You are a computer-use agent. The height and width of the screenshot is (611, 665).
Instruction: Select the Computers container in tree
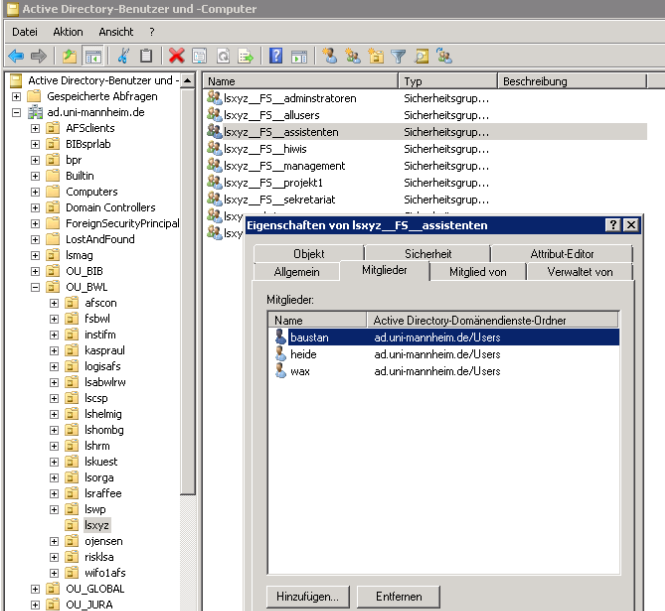coord(92,192)
